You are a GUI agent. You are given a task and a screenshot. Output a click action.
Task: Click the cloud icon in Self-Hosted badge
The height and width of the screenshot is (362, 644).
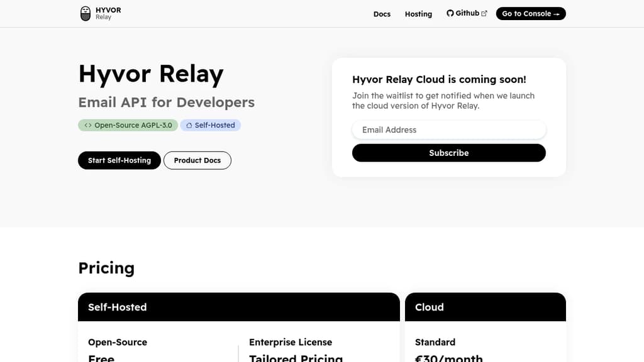[x=189, y=125]
